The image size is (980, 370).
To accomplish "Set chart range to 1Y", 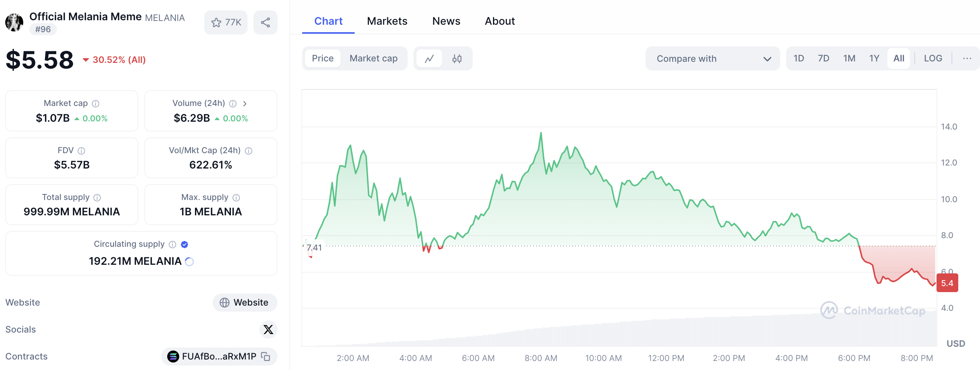I will point(874,58).
